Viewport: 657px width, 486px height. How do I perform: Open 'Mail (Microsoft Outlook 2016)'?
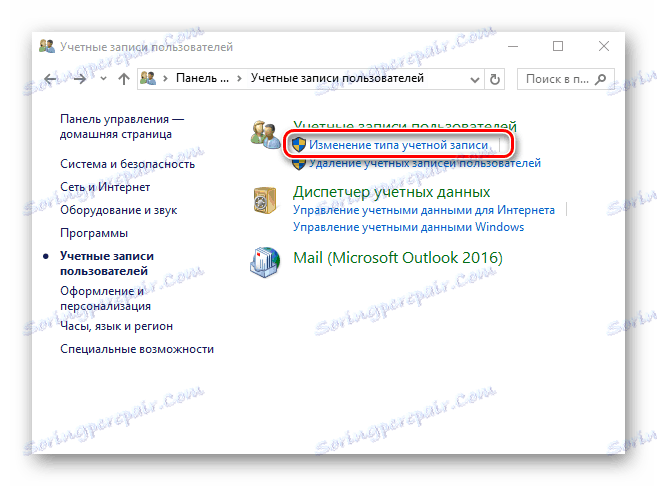tap(398, 258)
